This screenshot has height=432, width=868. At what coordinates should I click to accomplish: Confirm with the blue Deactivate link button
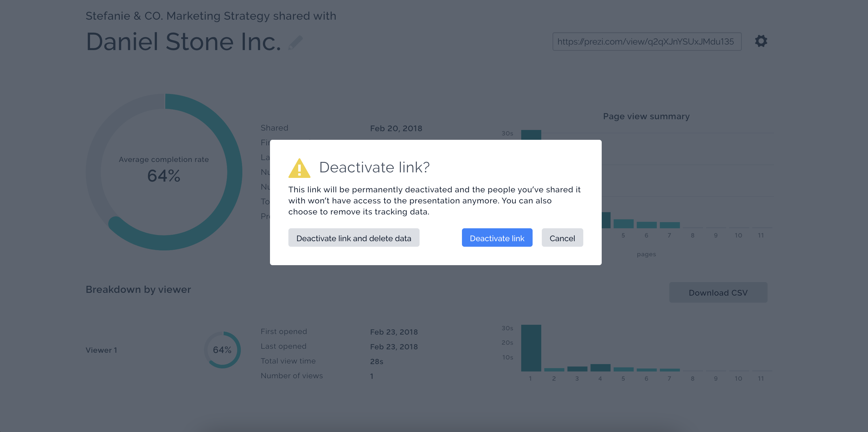(497, 238)
